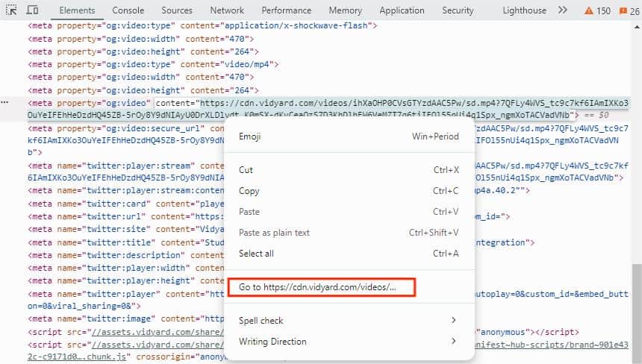Expand the Spell check submenu
The image size is (642, 364).
click(x=349, y=320)
